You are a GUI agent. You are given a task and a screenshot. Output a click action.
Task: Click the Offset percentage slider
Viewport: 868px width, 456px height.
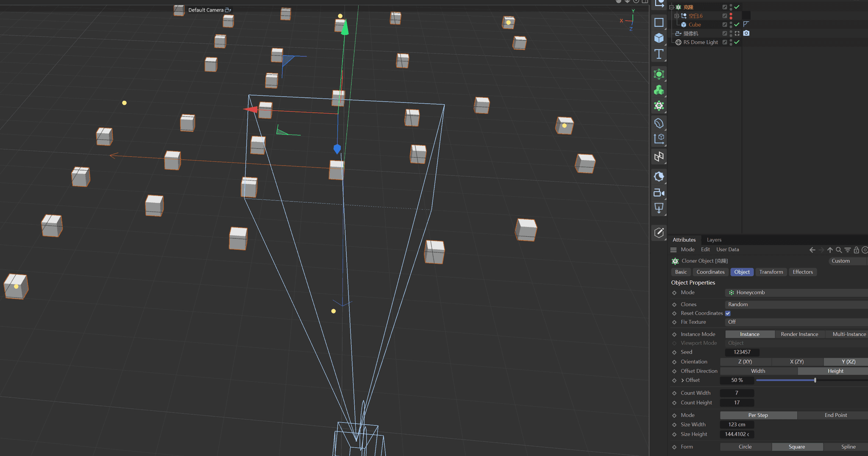pos(812,380)
